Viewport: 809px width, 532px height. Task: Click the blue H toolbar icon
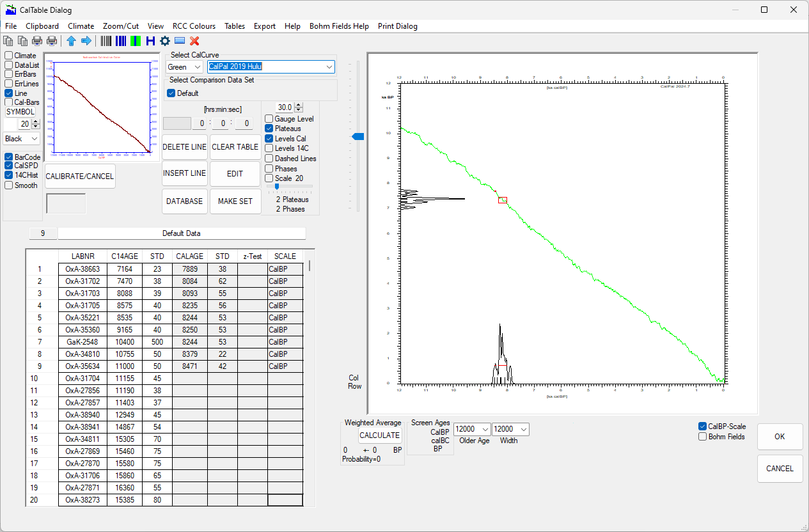pos(150,41)
